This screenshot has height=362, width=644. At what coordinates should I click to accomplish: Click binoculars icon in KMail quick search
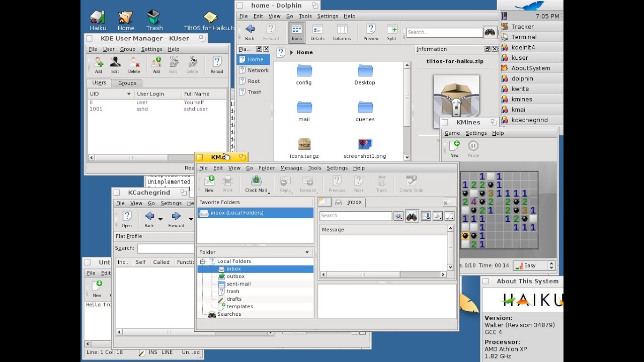click(x=412, y=216)
